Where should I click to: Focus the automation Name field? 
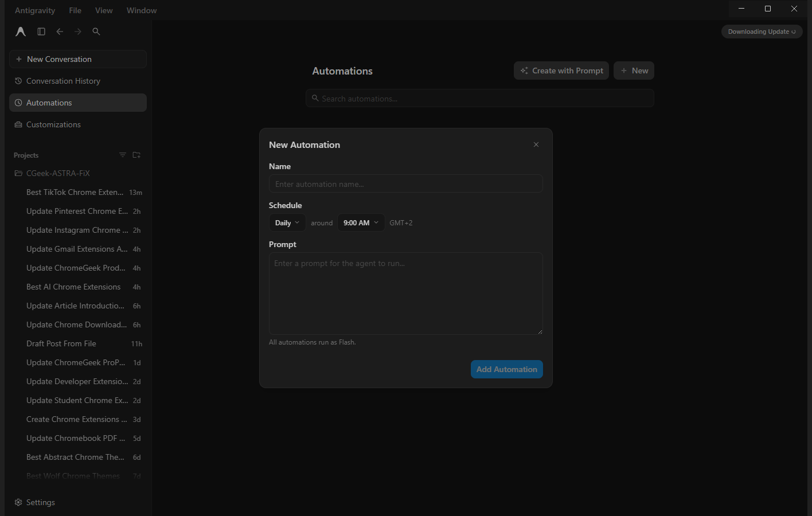[x=406, y=184]
